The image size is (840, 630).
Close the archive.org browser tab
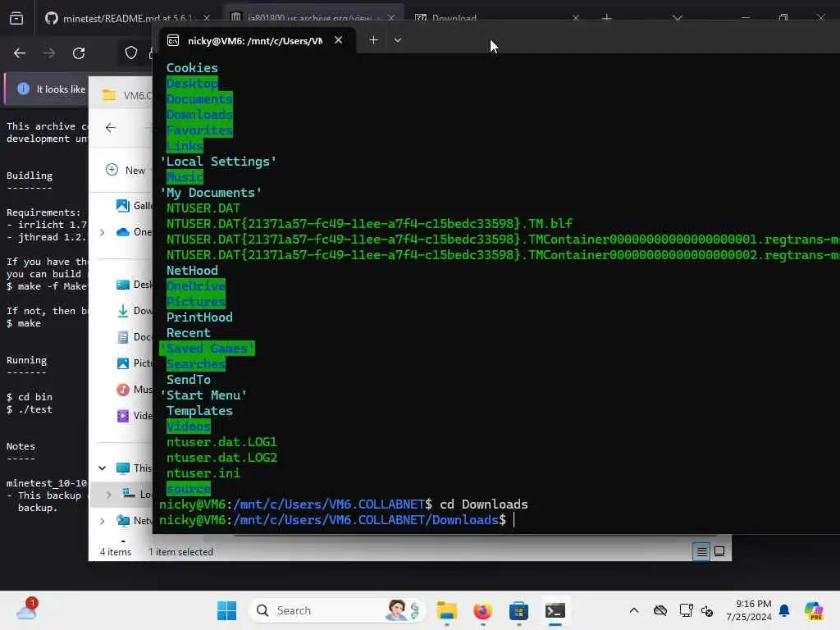391,18
